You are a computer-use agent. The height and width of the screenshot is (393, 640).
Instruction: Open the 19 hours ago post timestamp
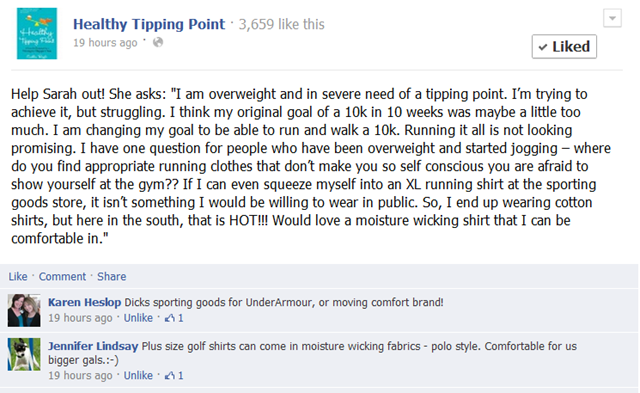pyautogui.click(x=105, y=42)
